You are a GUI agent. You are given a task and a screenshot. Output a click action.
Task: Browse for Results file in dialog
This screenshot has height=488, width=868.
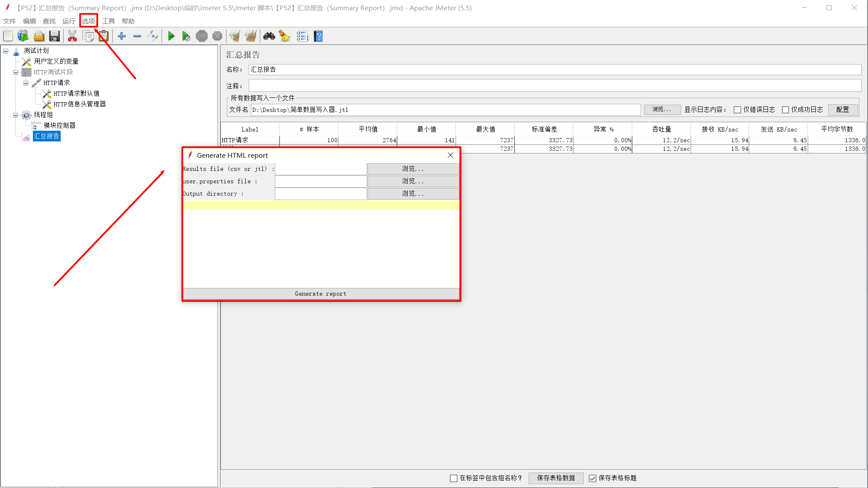point(413,169)
